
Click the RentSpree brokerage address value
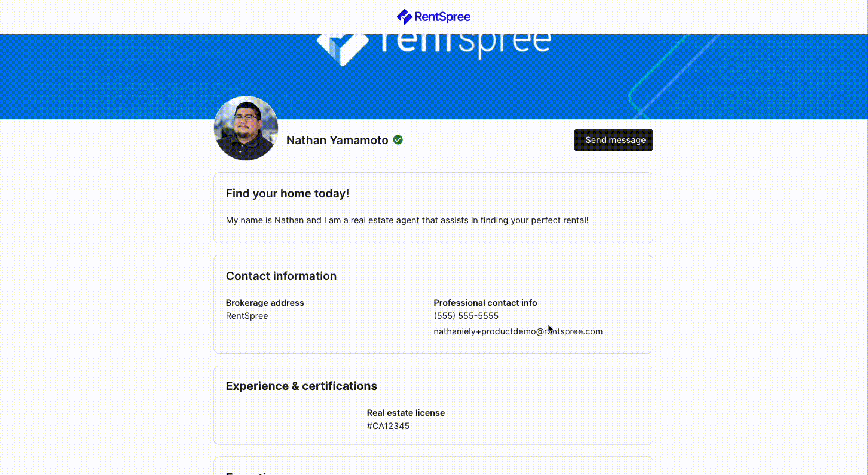[x=247, y=316]
